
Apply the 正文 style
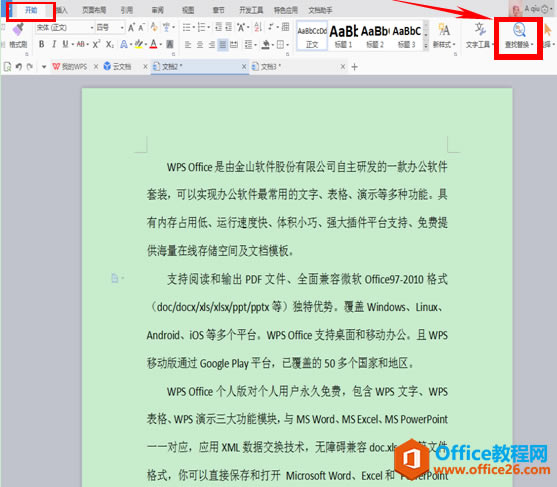[312, 36]
